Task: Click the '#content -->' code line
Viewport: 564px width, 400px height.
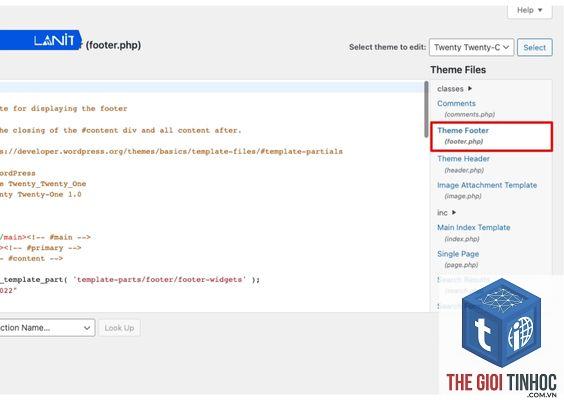Action: pos(32,259)
